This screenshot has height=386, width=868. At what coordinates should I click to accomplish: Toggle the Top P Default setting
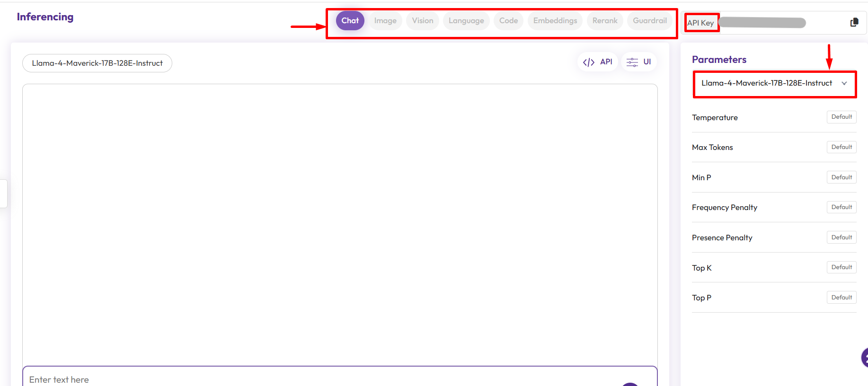click(x=841, y=298)
